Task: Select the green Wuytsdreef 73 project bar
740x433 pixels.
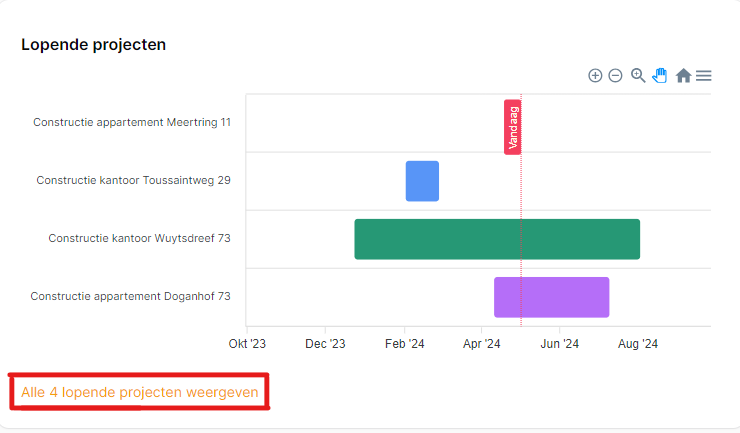Action: 497,239
